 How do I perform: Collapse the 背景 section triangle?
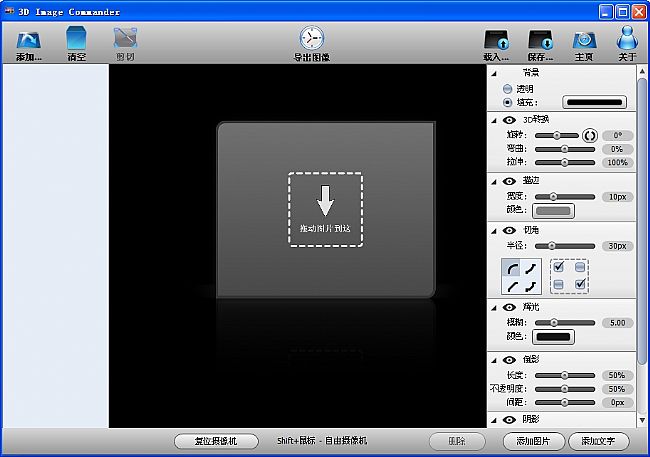click(x=494, y=74)
